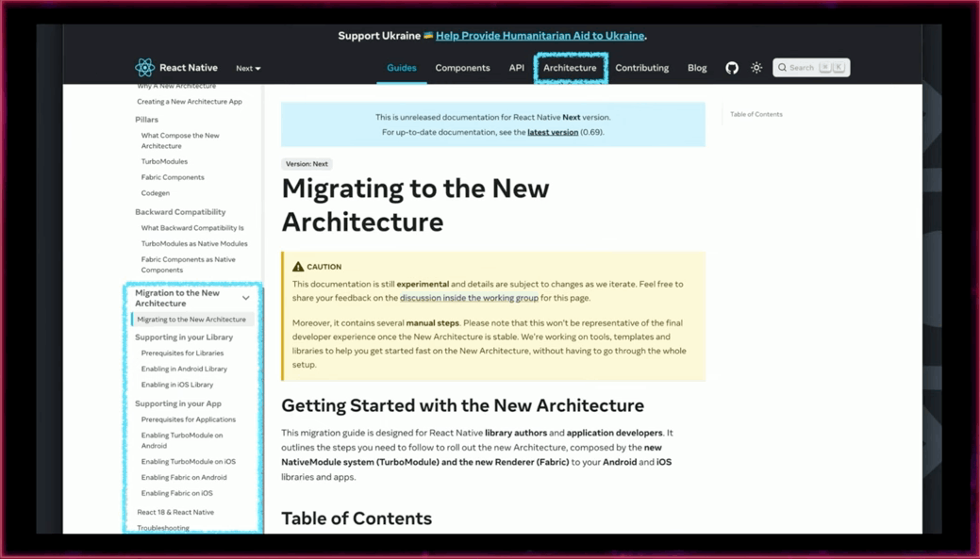
Task: Click the CAUTION warning triangle icon
Action: point(298,267)
